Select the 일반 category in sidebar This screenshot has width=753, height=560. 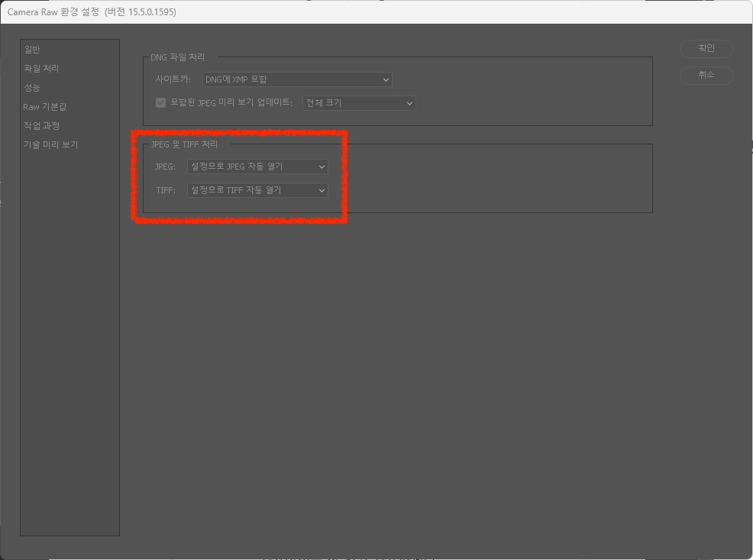32,50
